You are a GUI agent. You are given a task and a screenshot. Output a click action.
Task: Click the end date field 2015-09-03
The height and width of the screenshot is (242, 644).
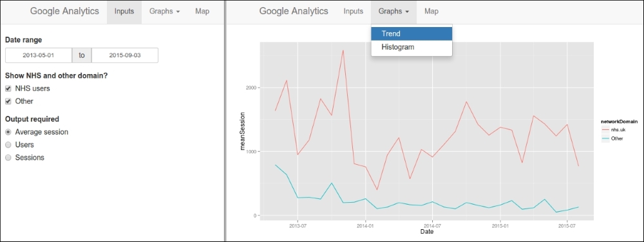coord(125,55)
